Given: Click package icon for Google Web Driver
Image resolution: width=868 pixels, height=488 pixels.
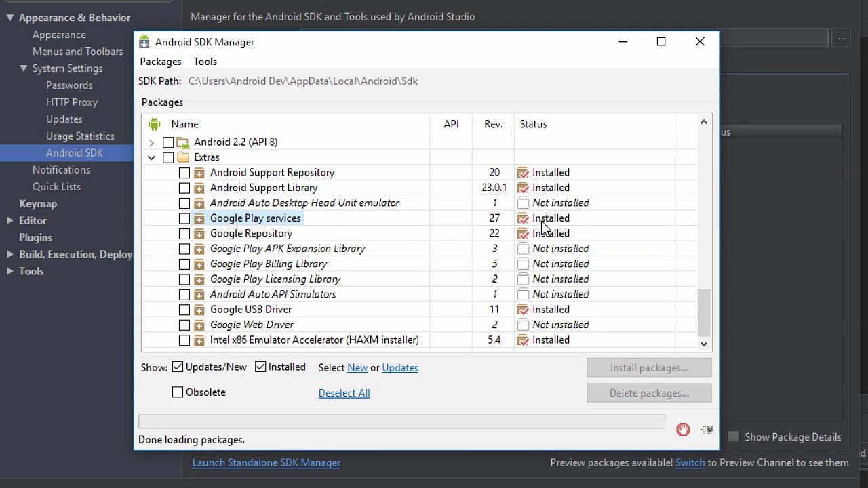Looking at the screenshot, I should [199, 325].
